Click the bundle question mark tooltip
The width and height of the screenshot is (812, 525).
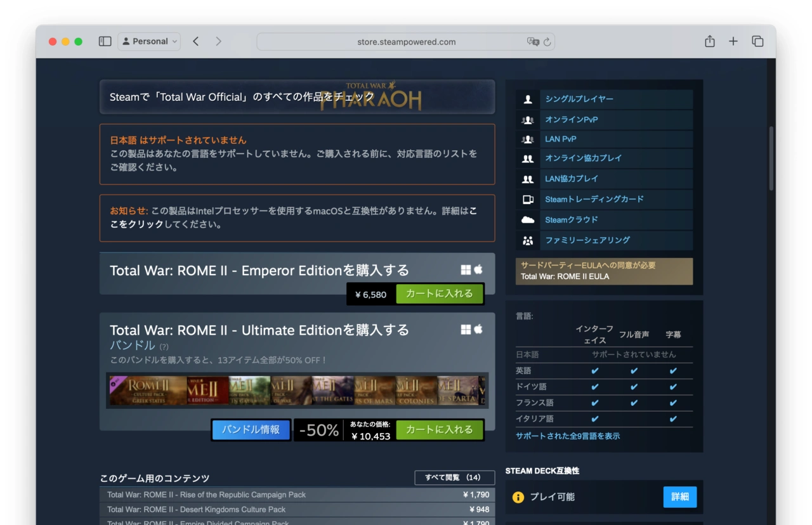pyautogui.click(x=164, y=347)
